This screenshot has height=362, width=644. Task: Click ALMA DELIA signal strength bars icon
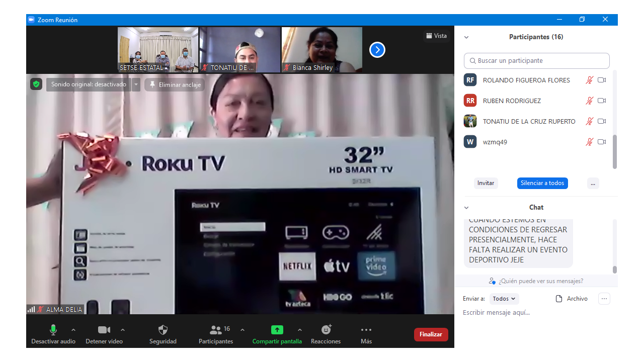click(x=32, y=310)
